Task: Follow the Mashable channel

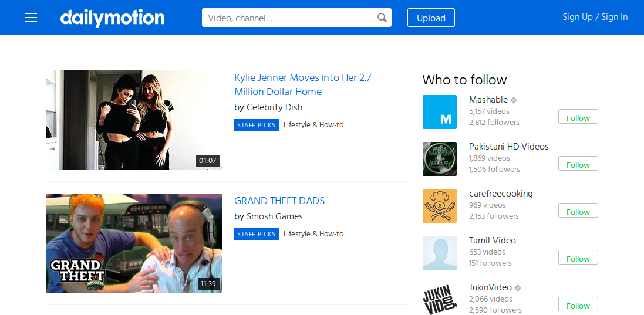Action: click(578, 117)
